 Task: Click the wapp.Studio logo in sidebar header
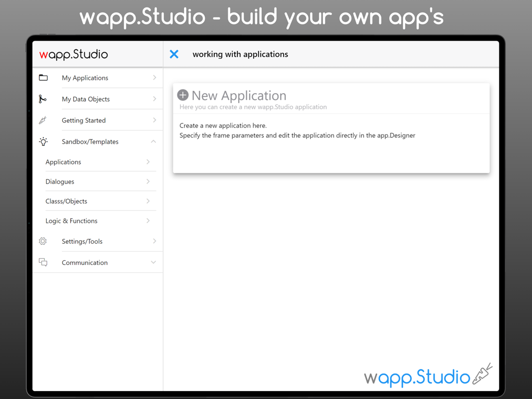(x=73, y=54)
